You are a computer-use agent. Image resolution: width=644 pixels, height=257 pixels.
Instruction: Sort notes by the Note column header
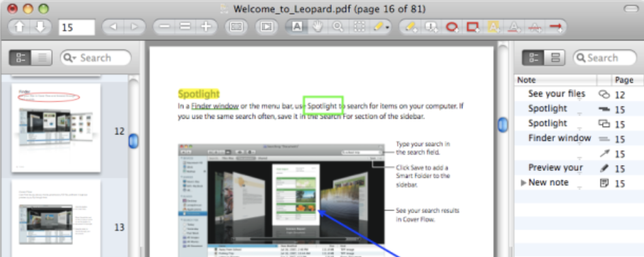tap(555, 80)
